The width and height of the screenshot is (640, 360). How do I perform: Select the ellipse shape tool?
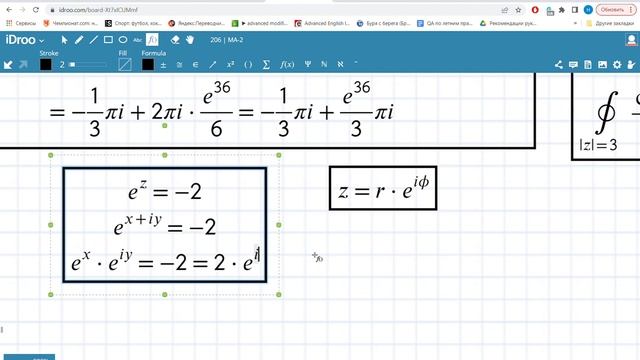pyautogui.click(x=123, y=40)
